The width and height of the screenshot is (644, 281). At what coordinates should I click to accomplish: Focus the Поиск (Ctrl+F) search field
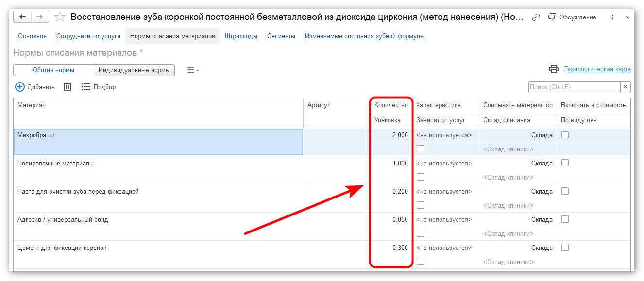[575, 87]
